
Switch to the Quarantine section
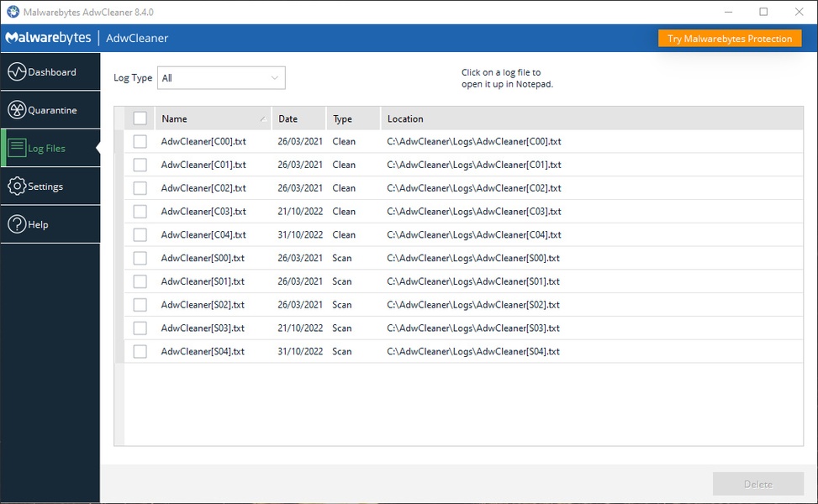tap(51, 110)
